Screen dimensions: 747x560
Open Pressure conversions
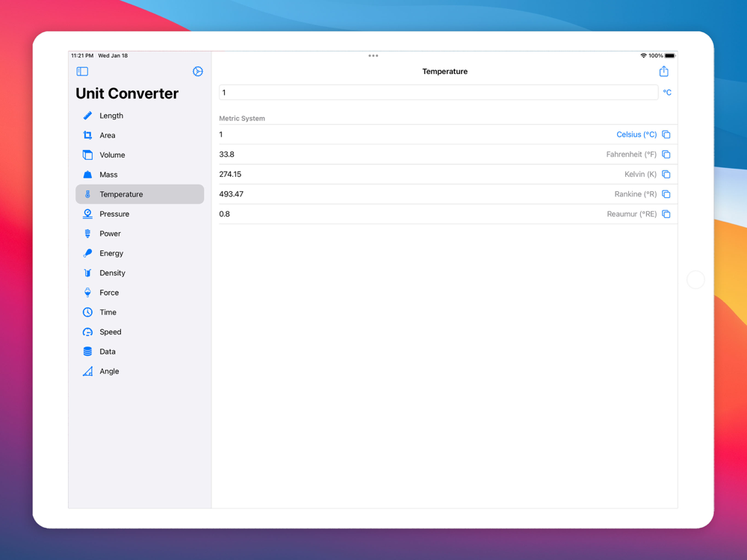click(x=140, y=214)
